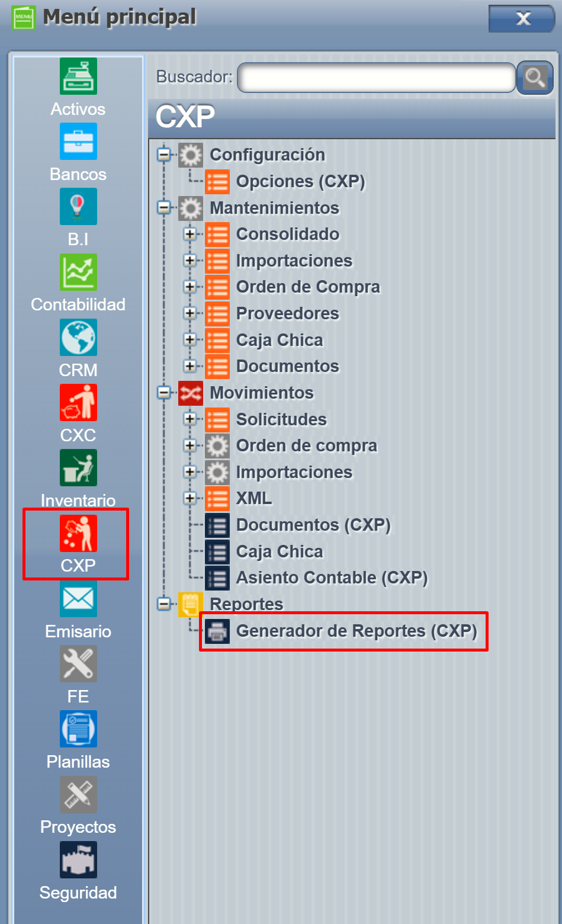Select the B.I balloon icon

(x=78, y=207)
